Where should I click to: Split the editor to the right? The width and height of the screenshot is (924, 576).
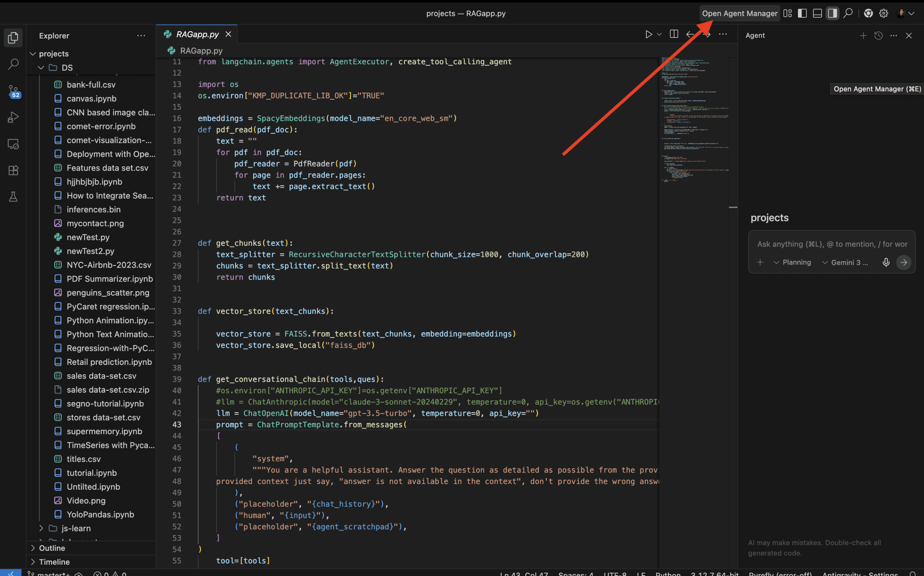(674, 34)
